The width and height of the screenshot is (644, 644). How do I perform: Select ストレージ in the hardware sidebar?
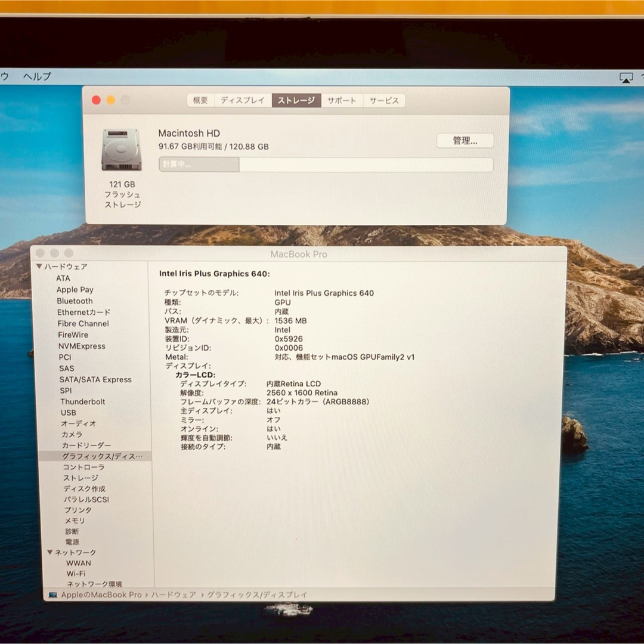(x=81, y=478)
